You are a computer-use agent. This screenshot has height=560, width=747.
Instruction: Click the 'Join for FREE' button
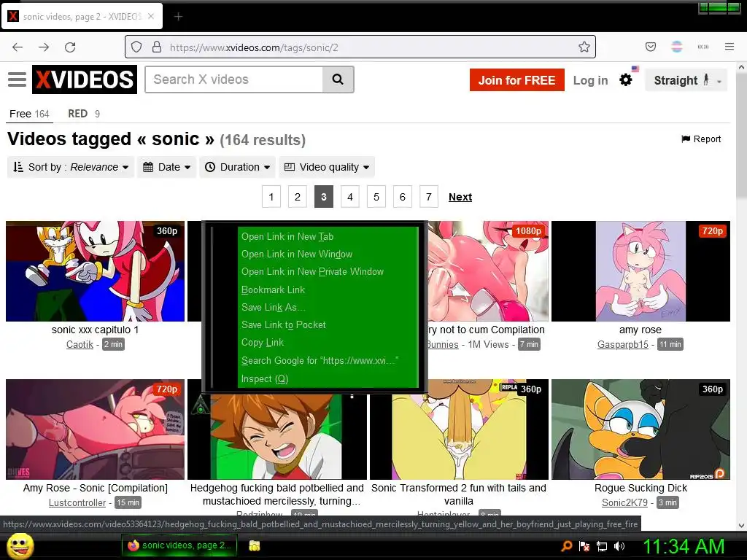(517, 80)
